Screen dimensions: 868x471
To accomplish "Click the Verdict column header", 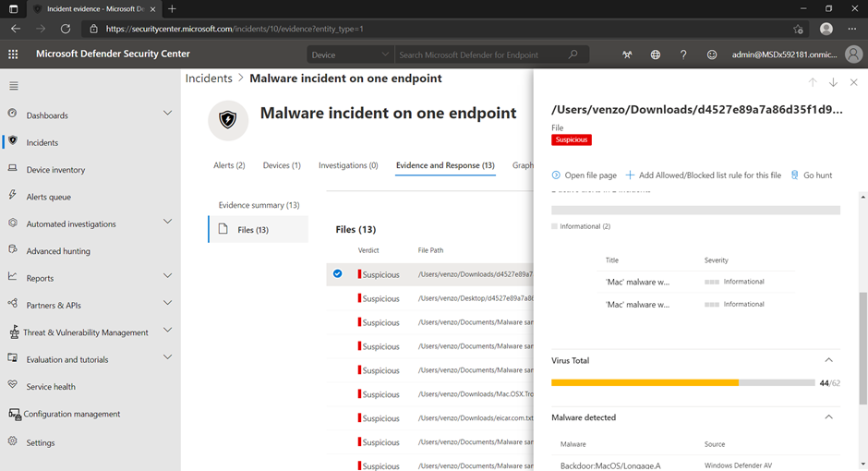I will [368, 250].
